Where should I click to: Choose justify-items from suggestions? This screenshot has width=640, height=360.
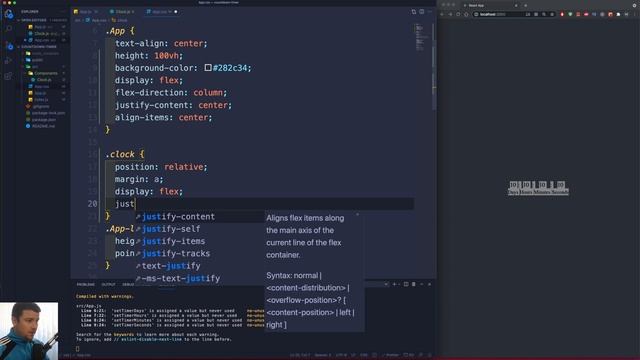pos(200,241)
